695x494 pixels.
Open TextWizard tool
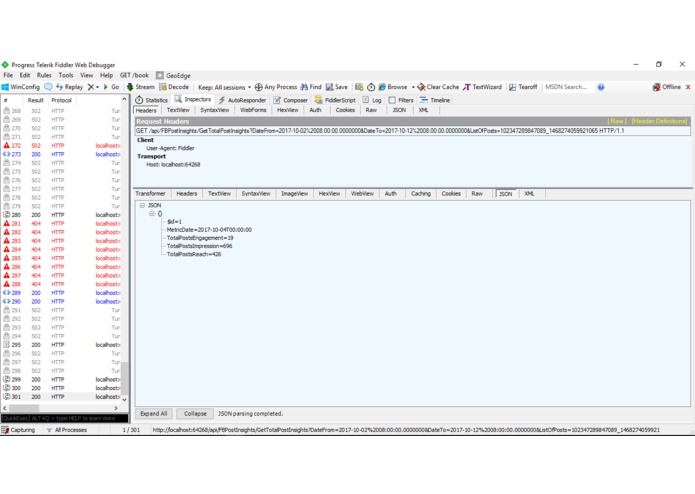coord(482,87)
